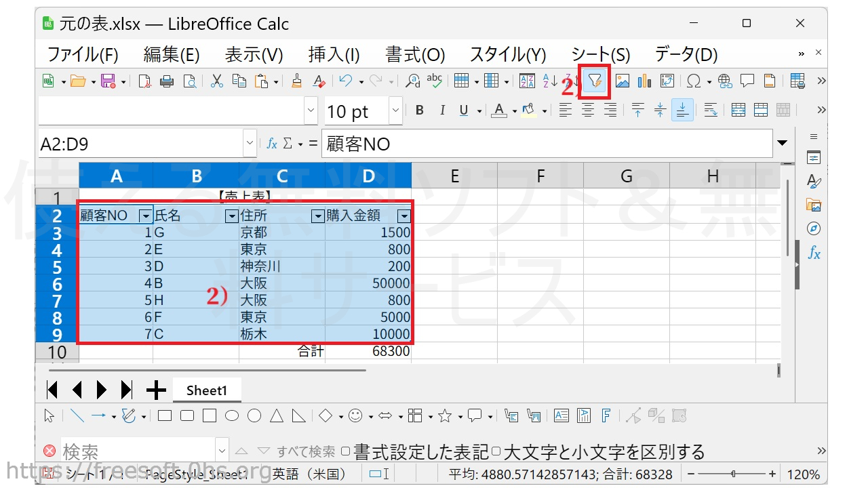Click the すべて検索 button

click(x=305, y=451)
